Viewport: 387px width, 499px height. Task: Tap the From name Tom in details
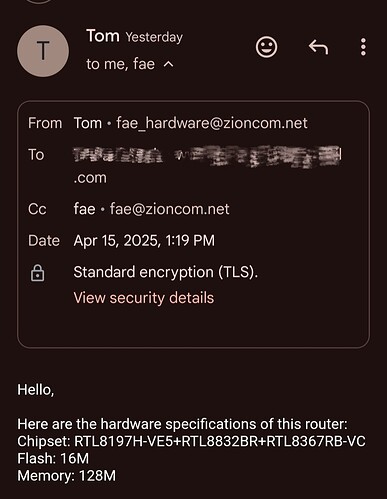(88, 123)
